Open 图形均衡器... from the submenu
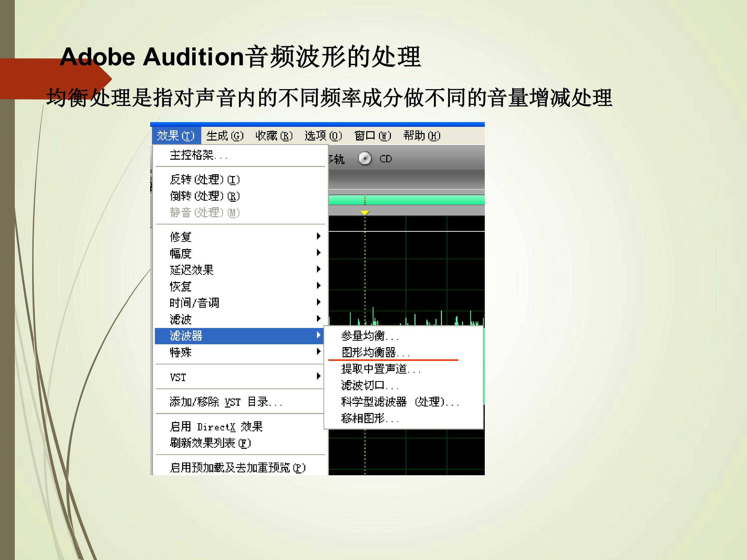 pos(404,352)
